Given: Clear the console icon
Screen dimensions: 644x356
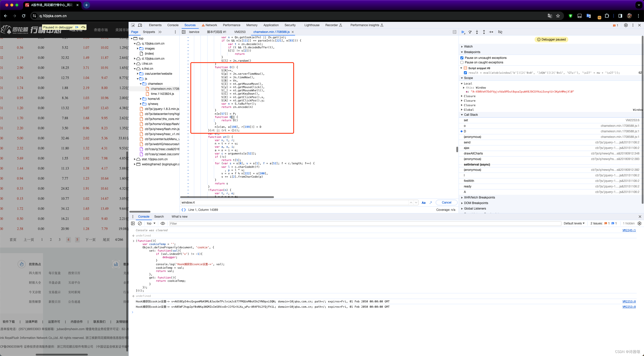Looking at the screenshot, I should pos(140,223).
